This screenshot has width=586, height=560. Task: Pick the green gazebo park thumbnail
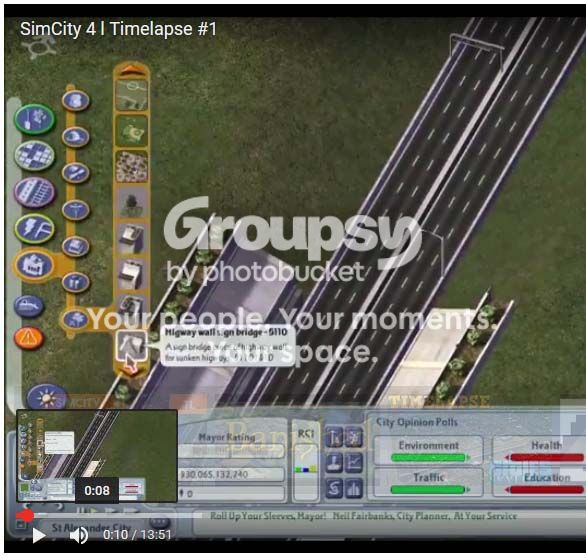[132, 131]
